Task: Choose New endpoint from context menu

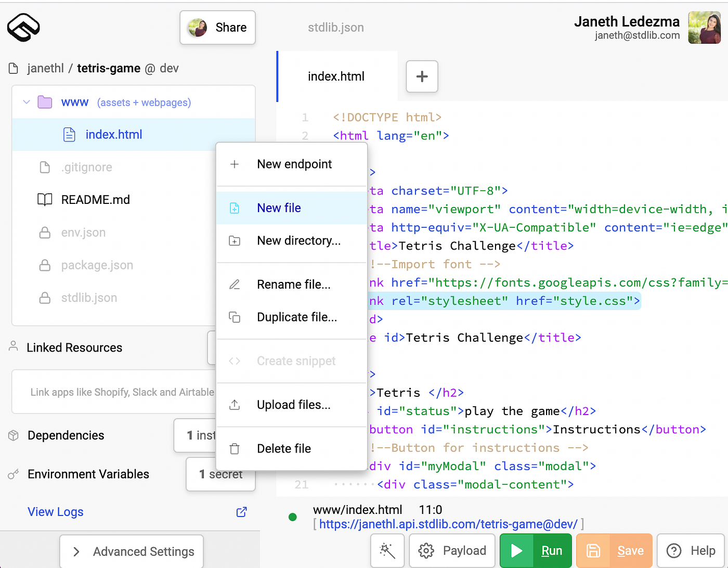Action: [x=292, y=164]
